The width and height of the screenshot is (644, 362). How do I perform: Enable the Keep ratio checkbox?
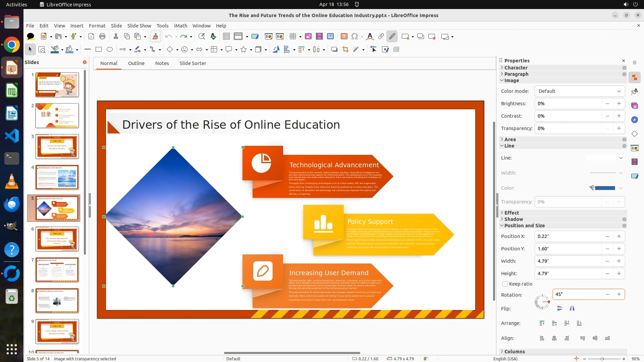[x=505, y=284]
